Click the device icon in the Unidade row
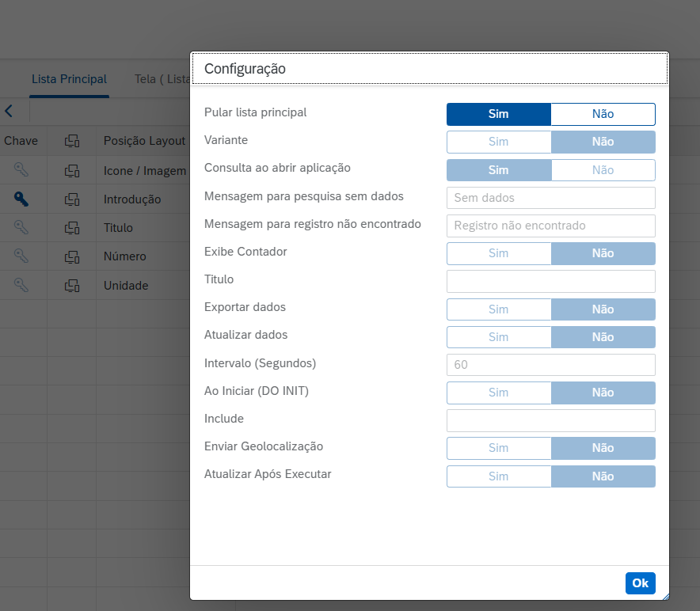Viewport: 700px width, 611px height. pyautogui.click(x=72, y=285)
